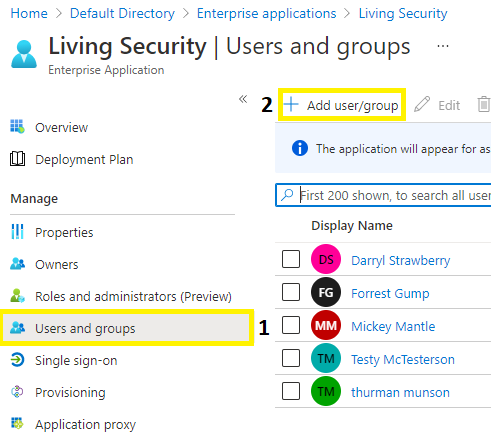Click the DS avatar for Darryl Strawberry
Screen dimensions: 497x435
coord(326,259)
